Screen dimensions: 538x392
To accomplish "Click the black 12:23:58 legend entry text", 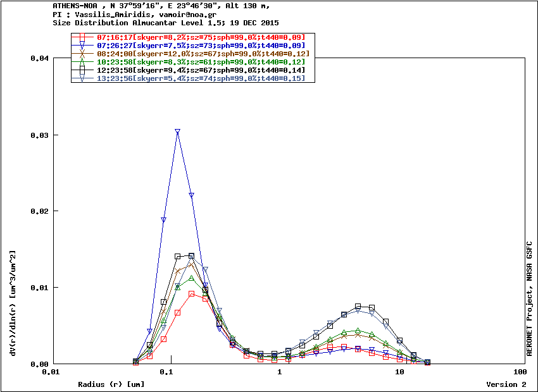I will pyautogui.click(x=202, y=70).
